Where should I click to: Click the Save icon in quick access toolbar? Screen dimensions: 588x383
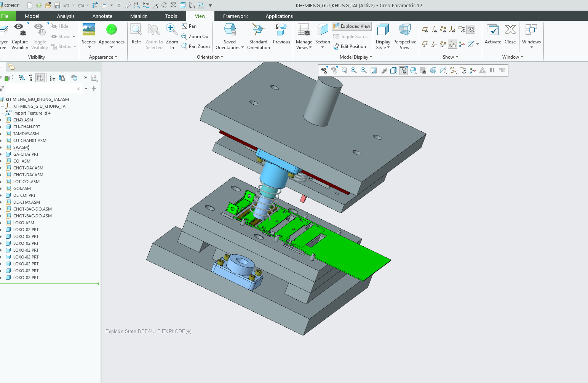pos(57,5)
